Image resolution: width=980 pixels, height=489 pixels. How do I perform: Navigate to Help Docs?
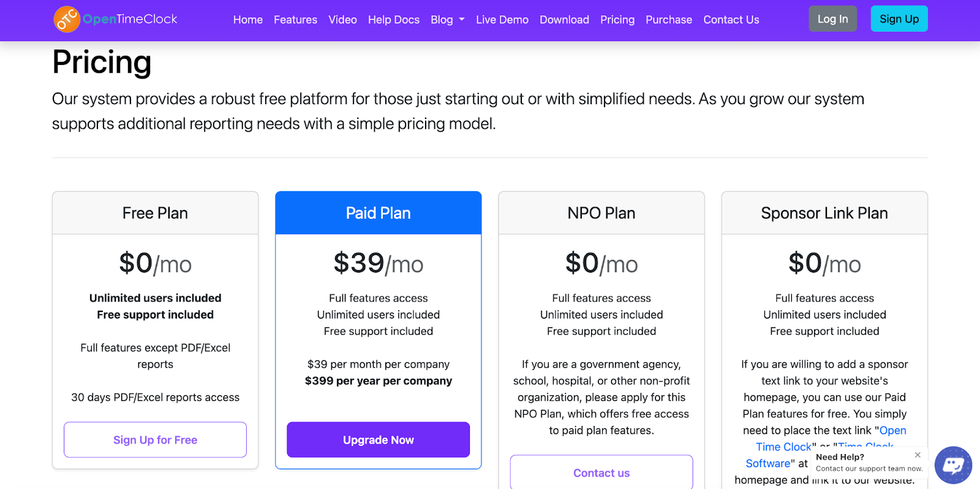[393, 20]
